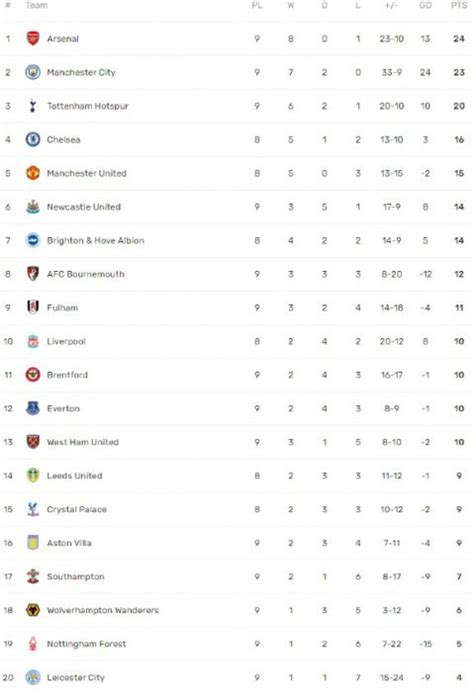Click the Liverpool club crest

coord(33,341)
